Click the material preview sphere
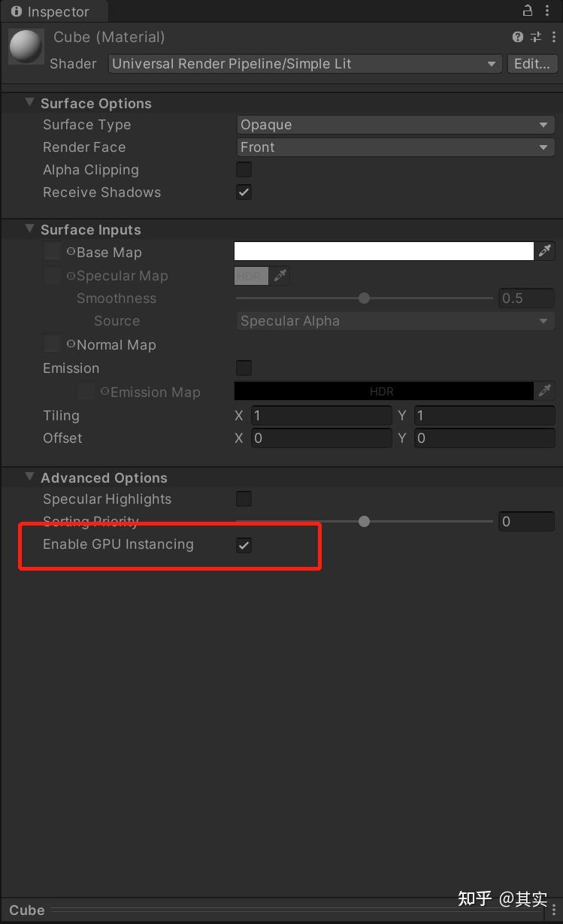 (x=25, y=46)
